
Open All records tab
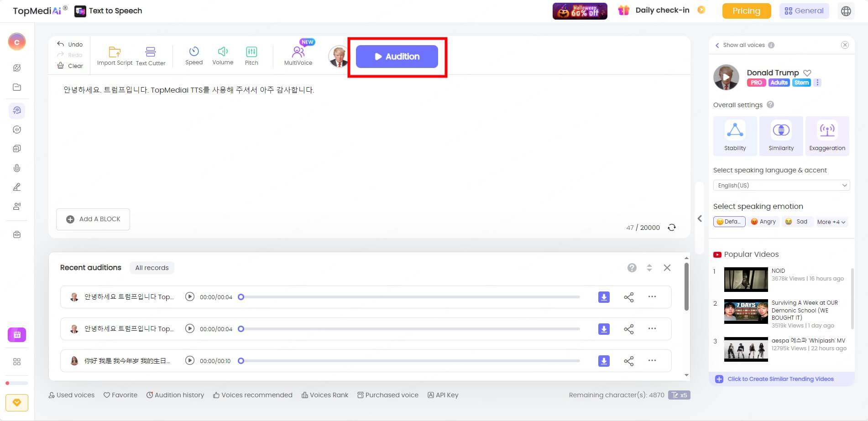click(x=152, y=268)
